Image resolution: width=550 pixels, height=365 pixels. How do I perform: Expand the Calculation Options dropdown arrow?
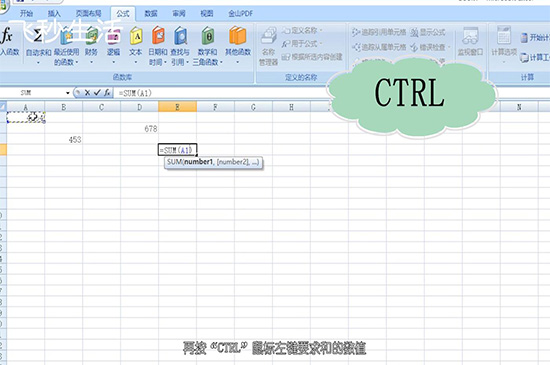(x=504, y=62)
